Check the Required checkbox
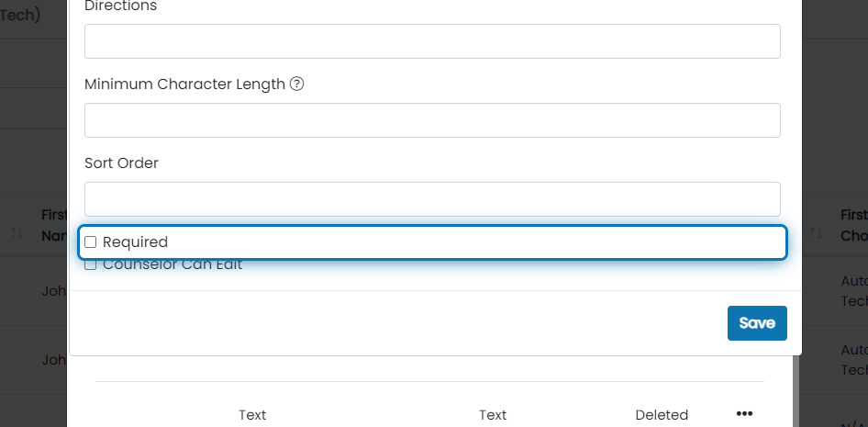The height and width of the screenshot is (427, 868). point(90,242)
